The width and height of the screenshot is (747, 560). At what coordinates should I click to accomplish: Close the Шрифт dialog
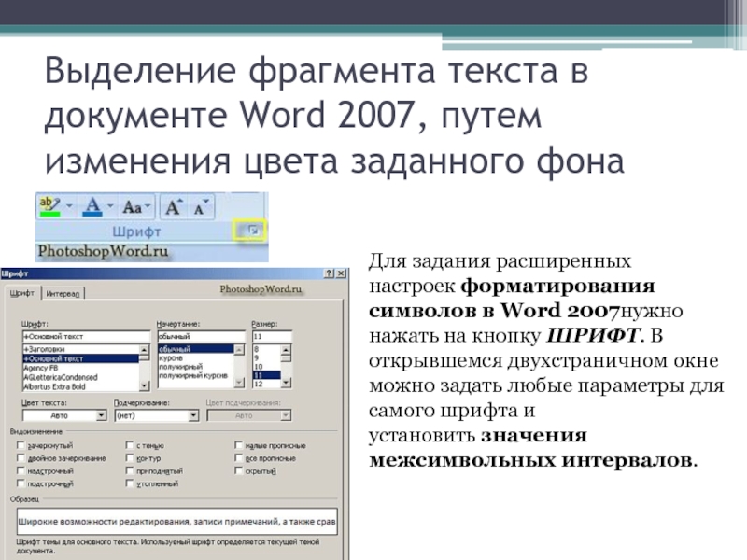click(x=341, y=273)
